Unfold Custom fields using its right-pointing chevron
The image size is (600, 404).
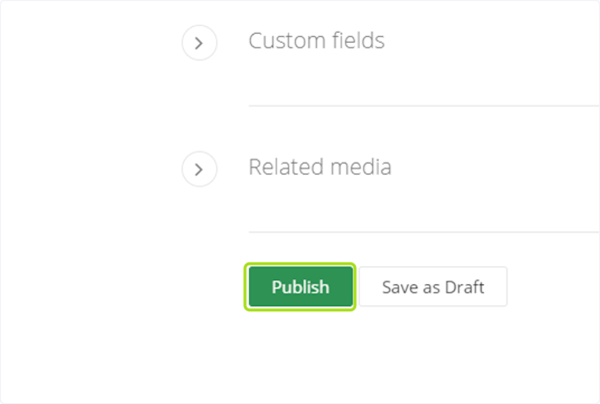pyautogui.click(x=199, y=43)
